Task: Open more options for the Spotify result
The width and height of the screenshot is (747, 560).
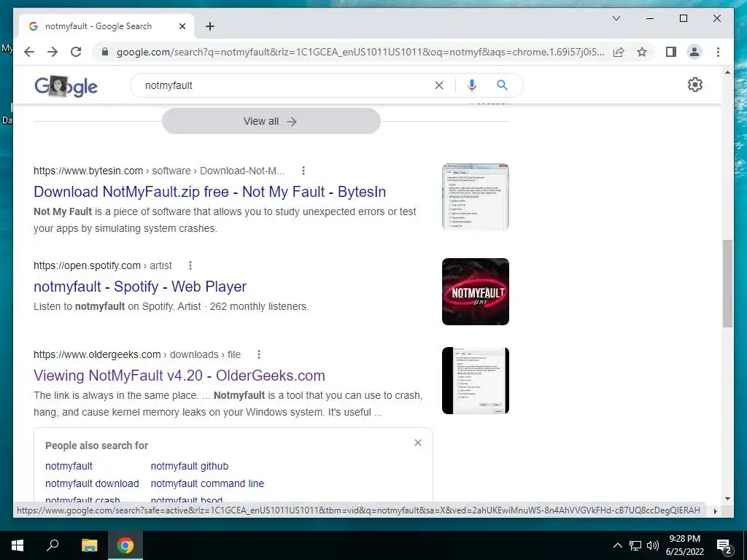Action: [x=190, y=265]
